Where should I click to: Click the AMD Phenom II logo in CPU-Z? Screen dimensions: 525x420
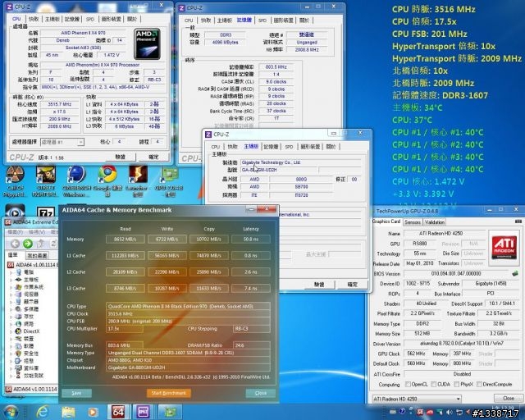(147, 44)
